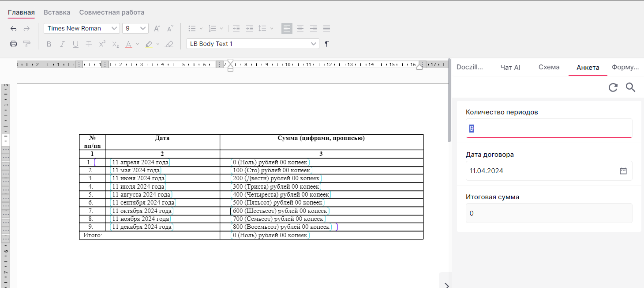Switch to Главная tab
The height and width of the screenshot is (288, 644).
point(21,12)
